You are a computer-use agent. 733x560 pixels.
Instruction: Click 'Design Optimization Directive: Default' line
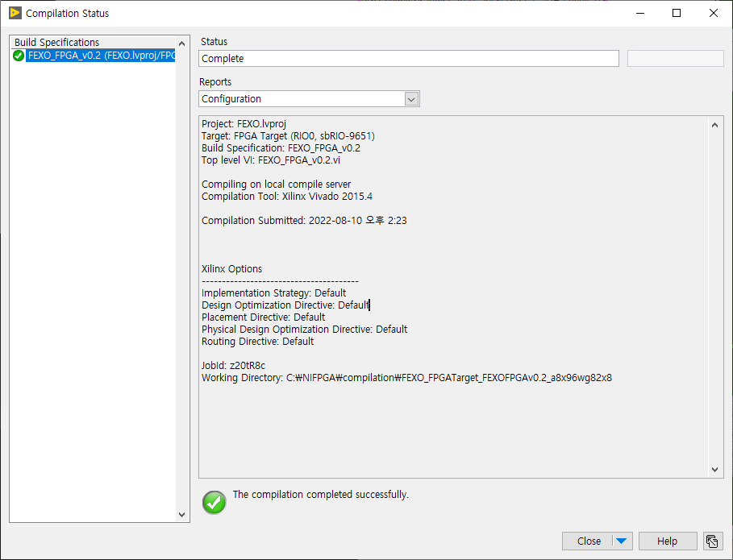coord(285,305)
